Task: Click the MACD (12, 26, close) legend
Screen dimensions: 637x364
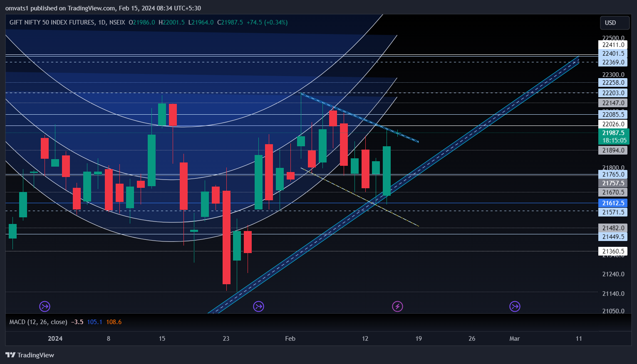Action: 38,322
